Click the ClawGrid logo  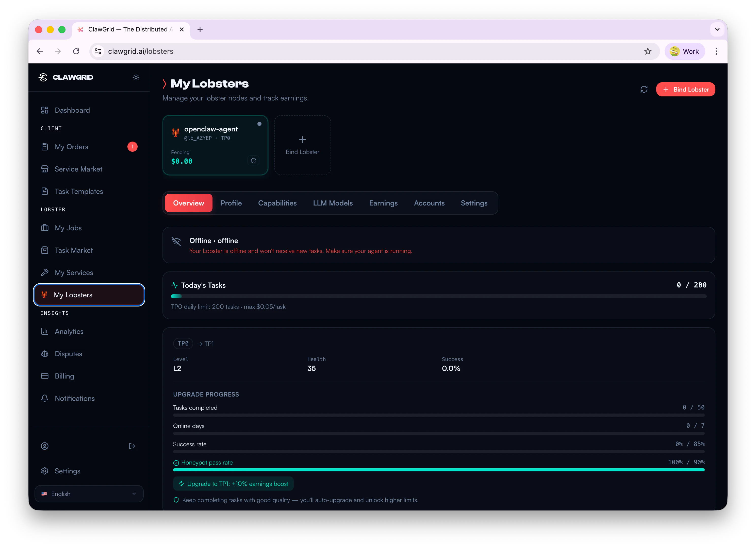pos(66,77)
